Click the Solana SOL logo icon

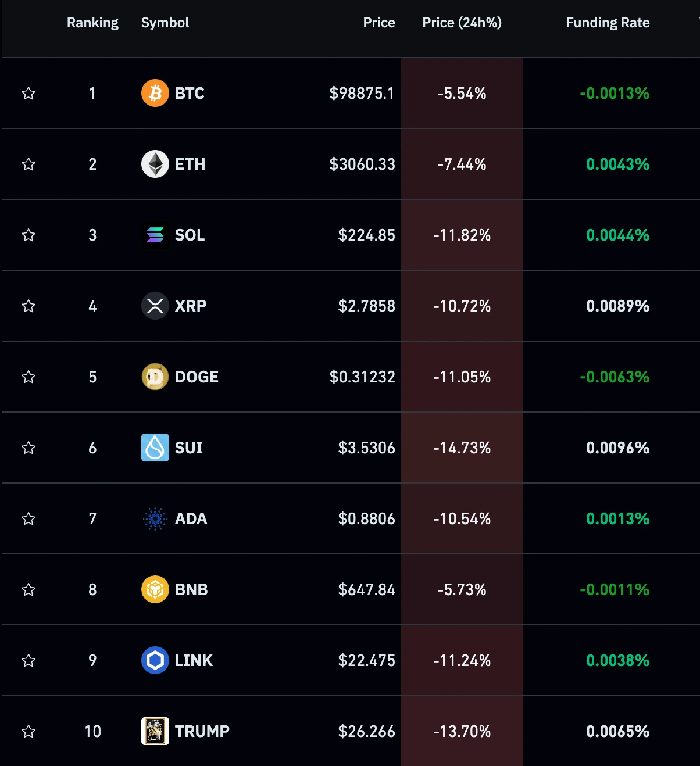(x=155, y=235)
